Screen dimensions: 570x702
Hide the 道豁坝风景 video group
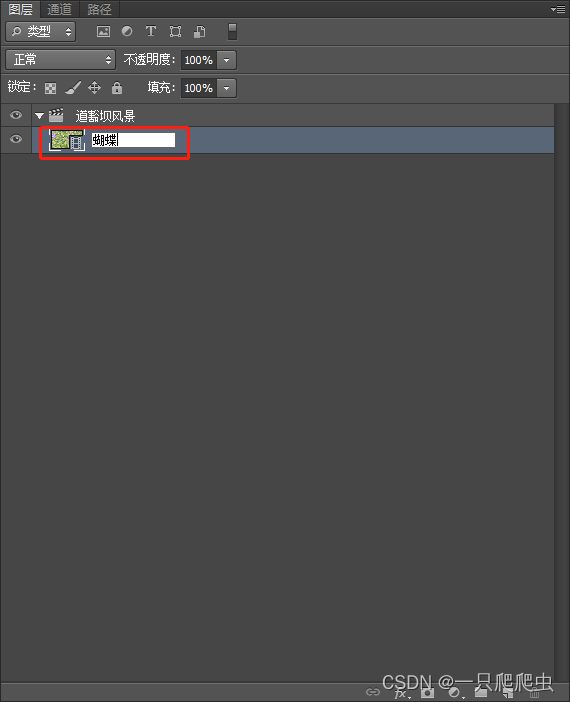click(x=16, y=116)
